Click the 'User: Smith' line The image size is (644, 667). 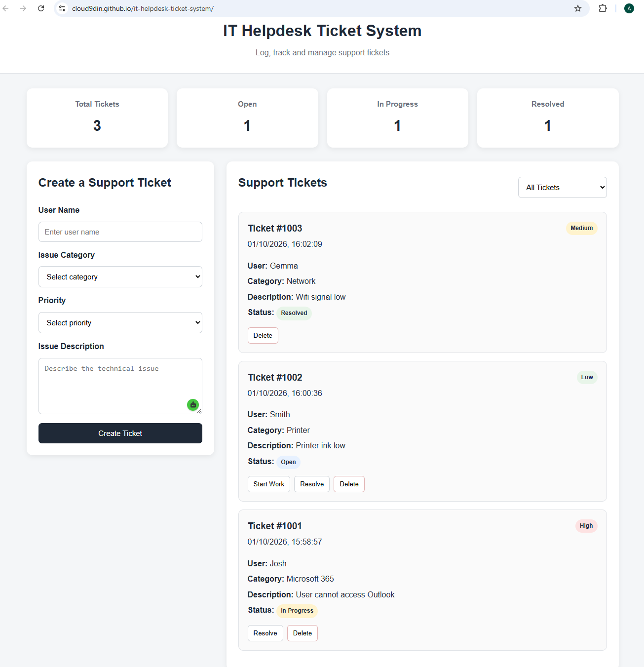[x=269, y=414]
